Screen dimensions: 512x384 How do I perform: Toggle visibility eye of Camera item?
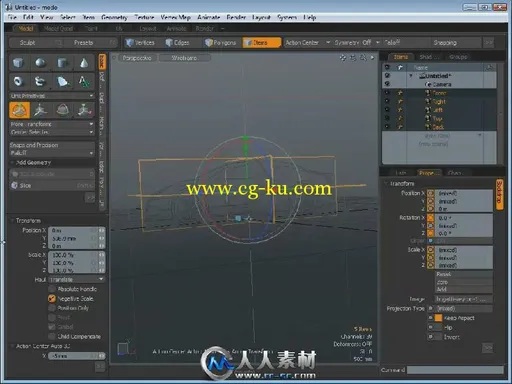pyautogui.click(x=387, y=84)
